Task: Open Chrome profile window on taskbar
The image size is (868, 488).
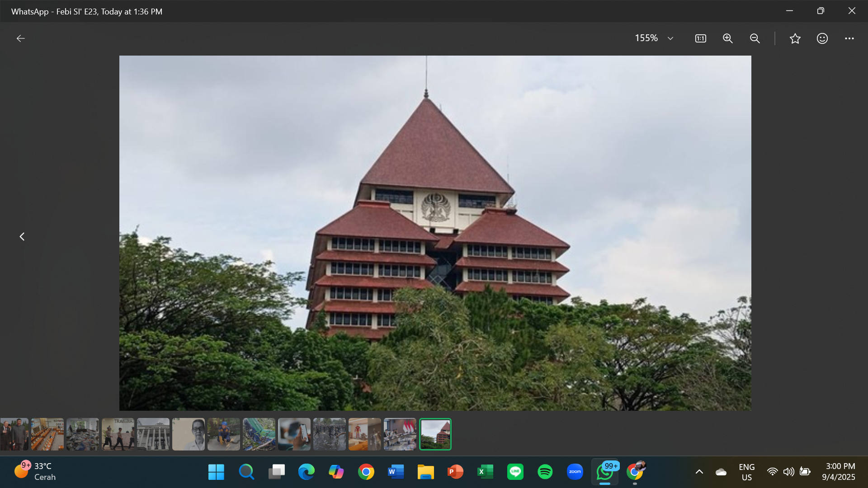Action: click(635, 472)
